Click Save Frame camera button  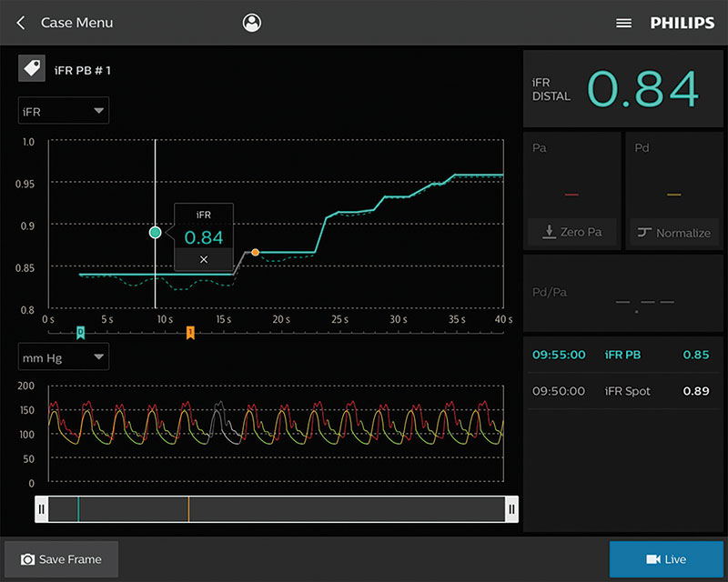62,559
